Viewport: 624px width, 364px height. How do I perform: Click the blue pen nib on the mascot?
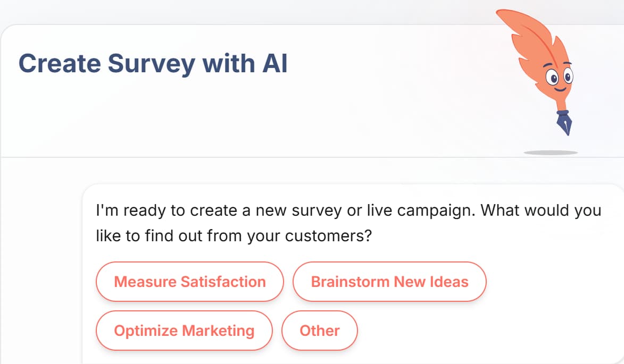(564, 125)
